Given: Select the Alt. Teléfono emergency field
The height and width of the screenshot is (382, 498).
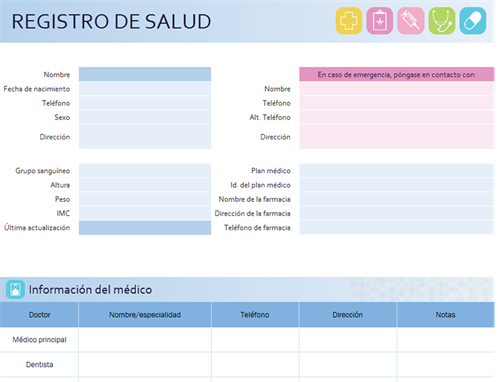Looking at the screenshot, I should pos(396,117).
